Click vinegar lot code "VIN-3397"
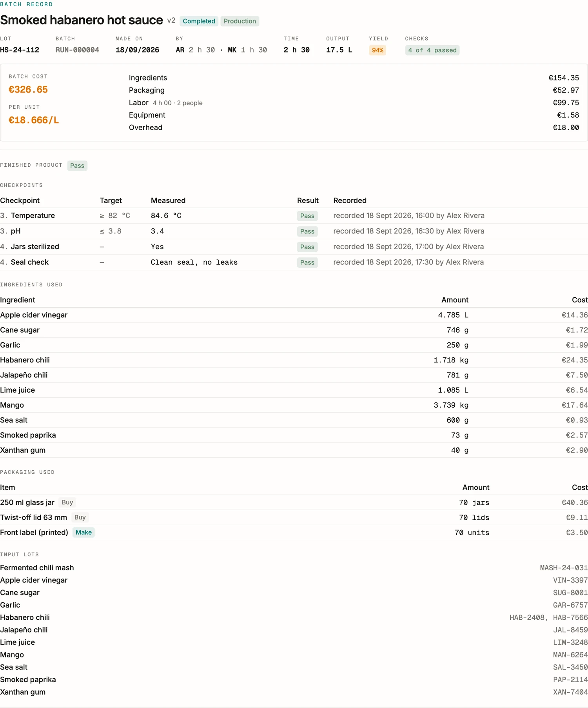This screenshot has height=708, width=588. (570, 580)
